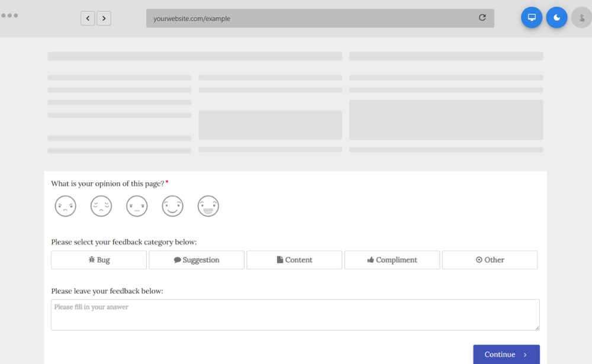Screen dimensions: 592x364
Task: Click 'Please select your feedback category below:' label
Action: point(124,242)
